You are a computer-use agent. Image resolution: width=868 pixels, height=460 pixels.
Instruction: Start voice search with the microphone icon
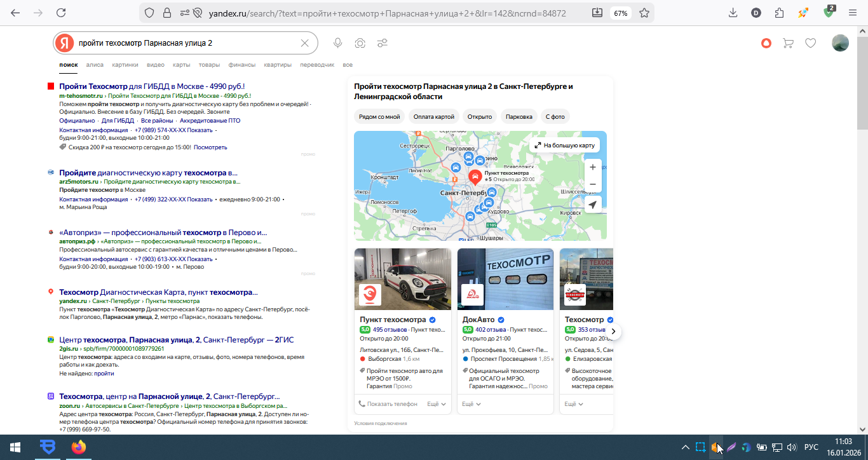click(338, 43)
